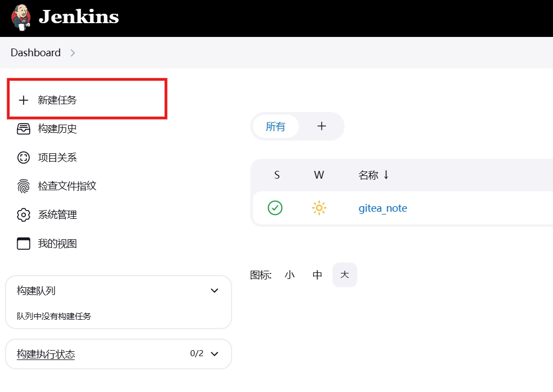Click the green success status icon
This screenshot has width=553, height=392.
(x=275, y=208)
